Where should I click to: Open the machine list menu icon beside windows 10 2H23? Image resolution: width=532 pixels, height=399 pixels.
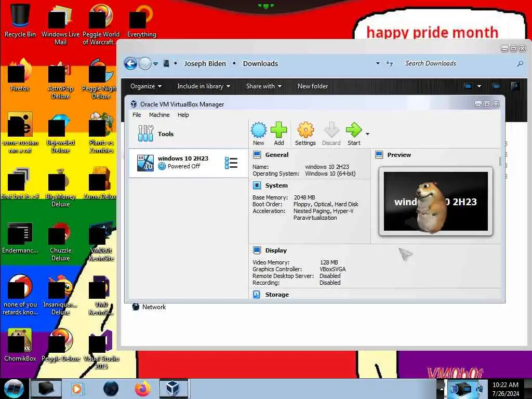(x=231, y=163)
